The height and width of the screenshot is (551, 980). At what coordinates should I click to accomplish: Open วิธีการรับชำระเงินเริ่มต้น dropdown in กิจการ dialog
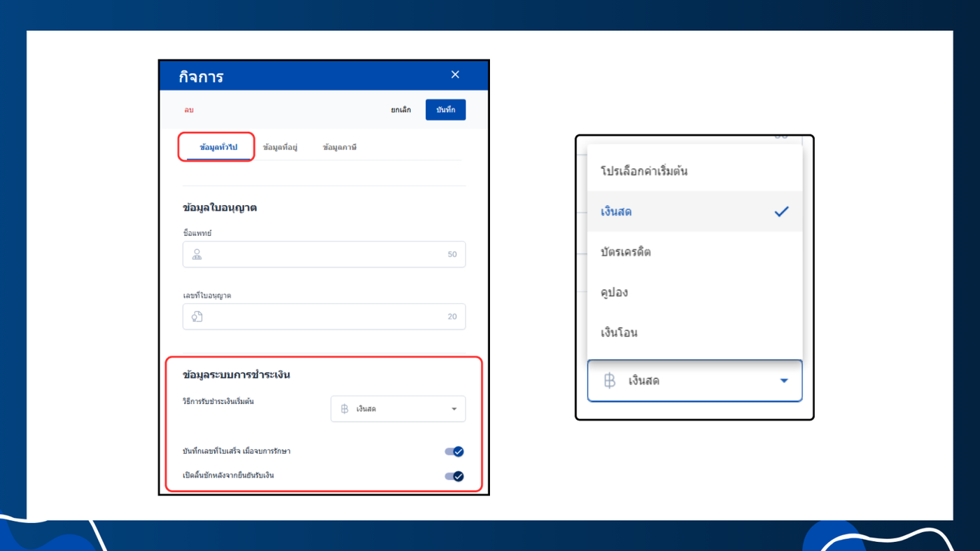point(398,409)
